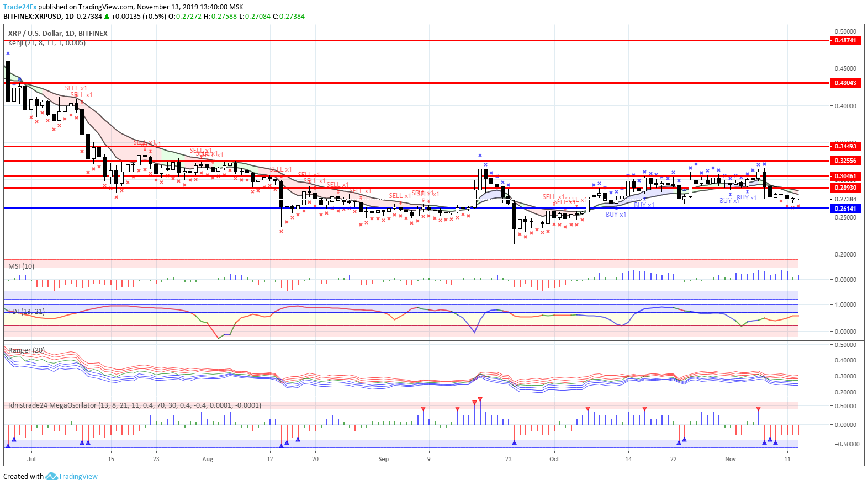
Task: Select the 0.30461 red price label
Action: click(845, 177)
